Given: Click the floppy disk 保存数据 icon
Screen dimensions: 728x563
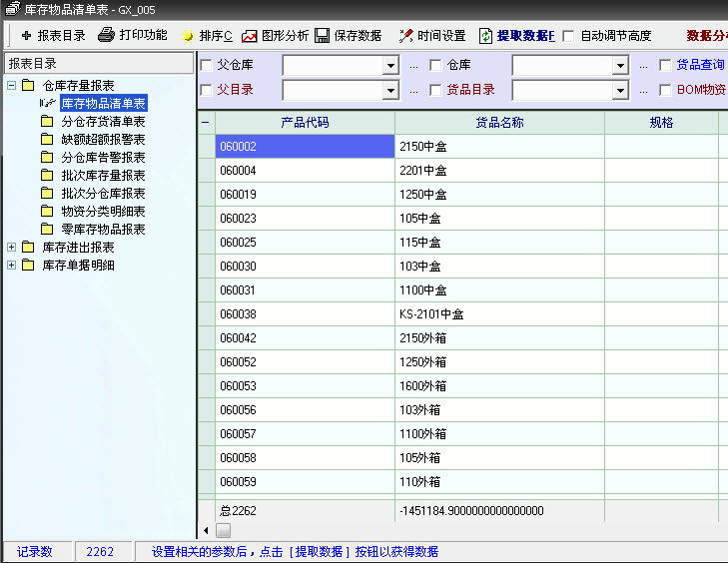Looking at the screenshot, I should coord(323,36).
